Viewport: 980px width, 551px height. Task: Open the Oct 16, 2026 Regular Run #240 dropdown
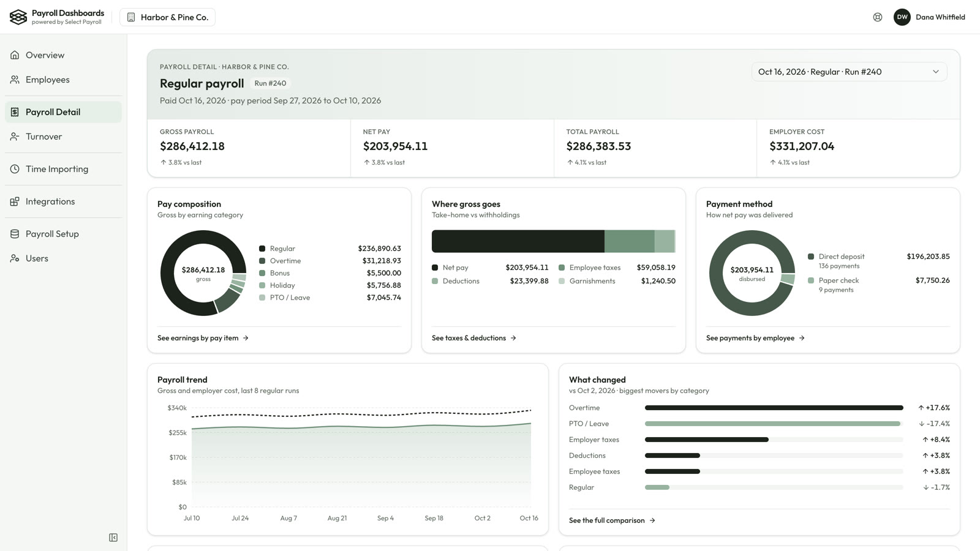(x=849, y=72)
